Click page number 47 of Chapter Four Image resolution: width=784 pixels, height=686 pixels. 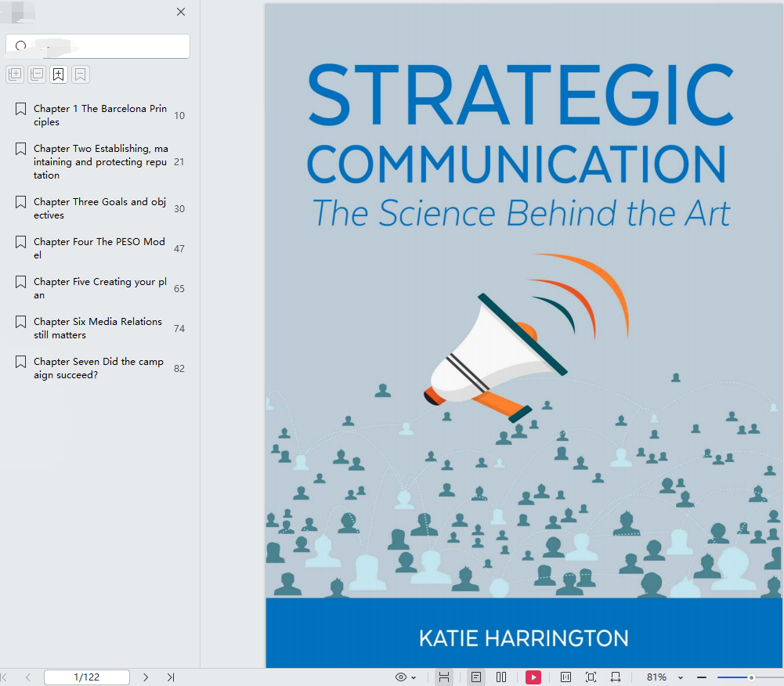pyautogui.click(x=179, y=248)
